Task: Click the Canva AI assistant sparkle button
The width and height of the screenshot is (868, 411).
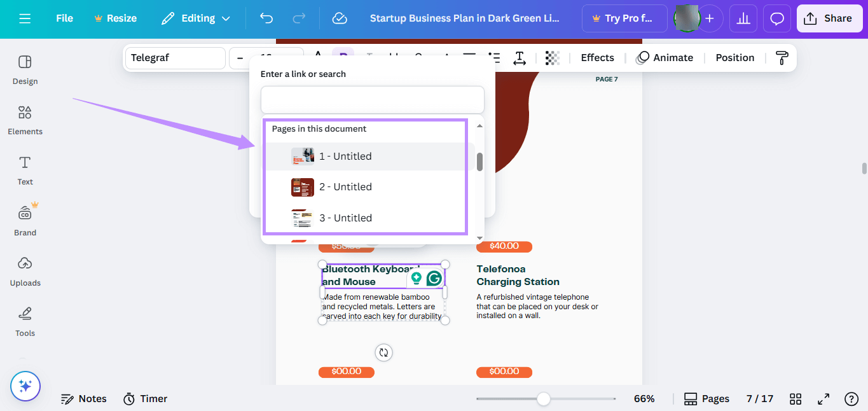Action: (x=25, y=386)
